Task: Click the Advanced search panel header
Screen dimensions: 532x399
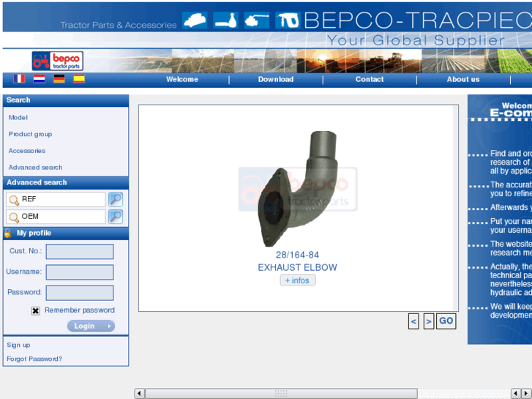Action: pos(66,183)
